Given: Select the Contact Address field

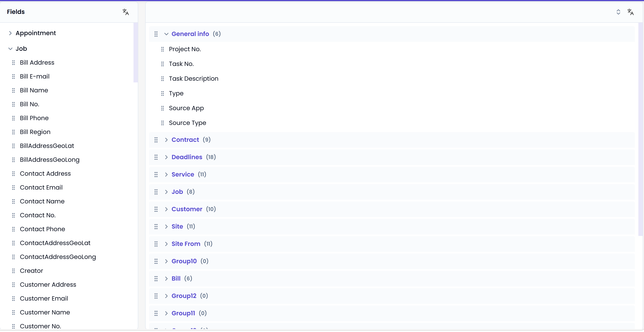Looking at the screenshot, I should [x=45, y=174].
